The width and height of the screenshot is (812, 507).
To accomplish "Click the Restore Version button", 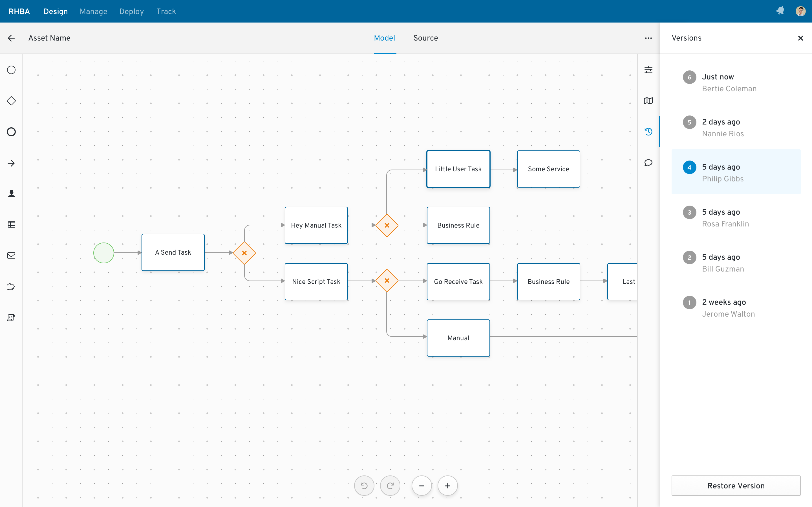I will [x=736, y=486].
